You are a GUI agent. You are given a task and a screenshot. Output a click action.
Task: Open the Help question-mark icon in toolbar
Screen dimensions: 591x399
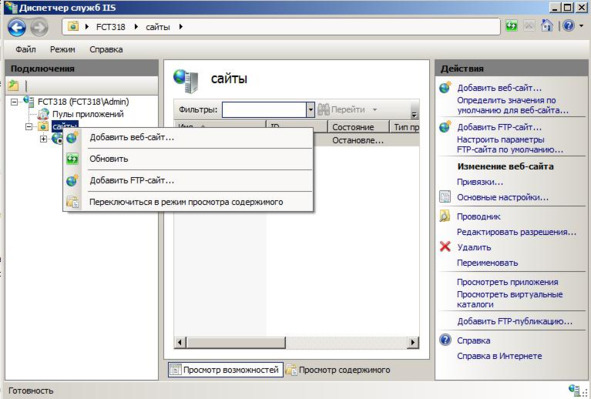pos(568,26)
